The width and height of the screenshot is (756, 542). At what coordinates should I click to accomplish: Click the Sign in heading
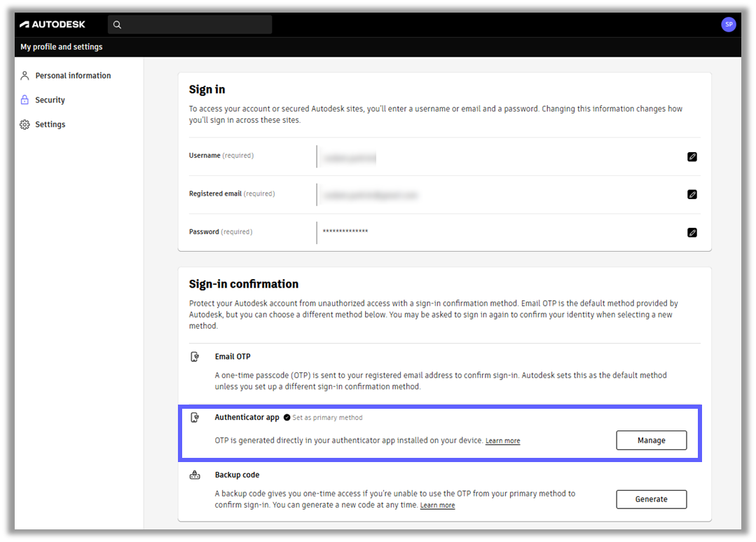click(207, 90)
